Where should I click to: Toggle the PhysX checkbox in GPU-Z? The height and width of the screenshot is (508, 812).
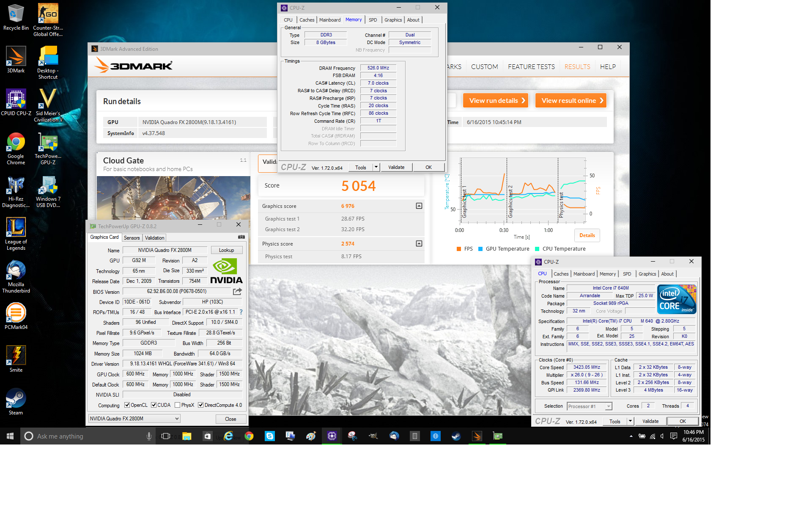[177, 405]
